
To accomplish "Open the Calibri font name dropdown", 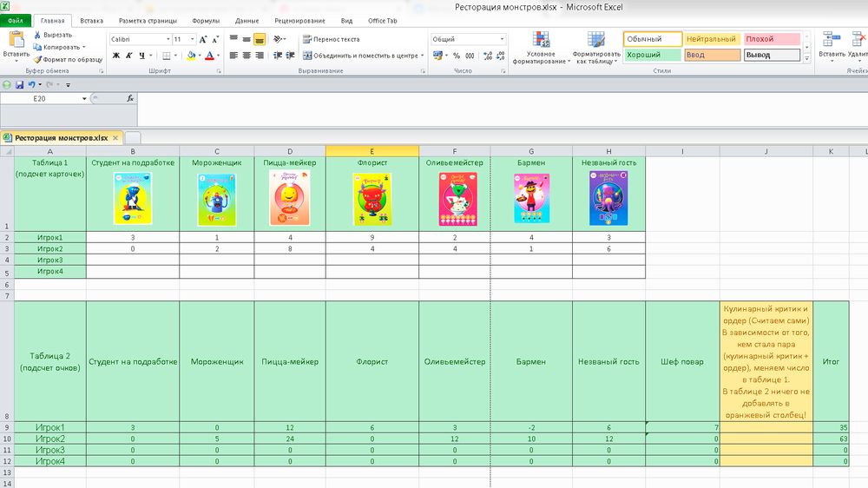I will point(168,39).
